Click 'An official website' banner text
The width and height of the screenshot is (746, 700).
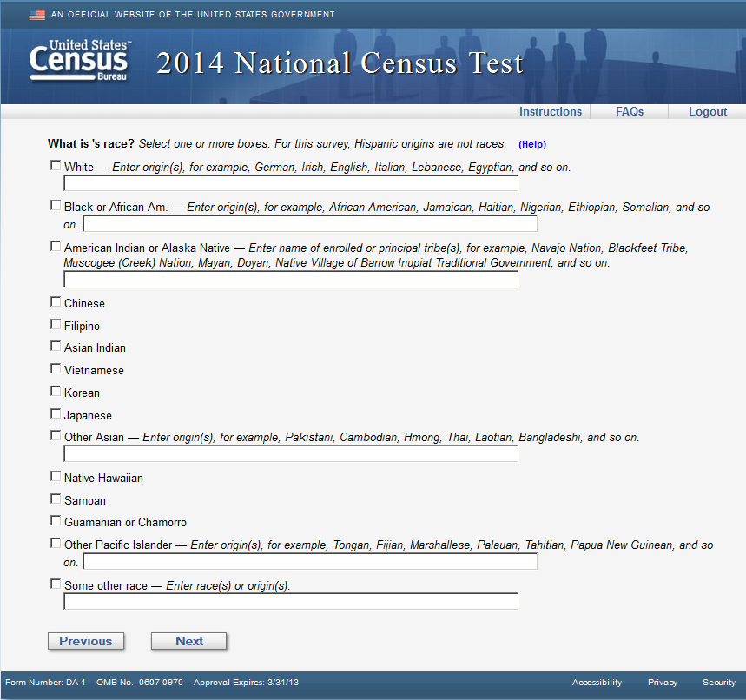[193, 15]
